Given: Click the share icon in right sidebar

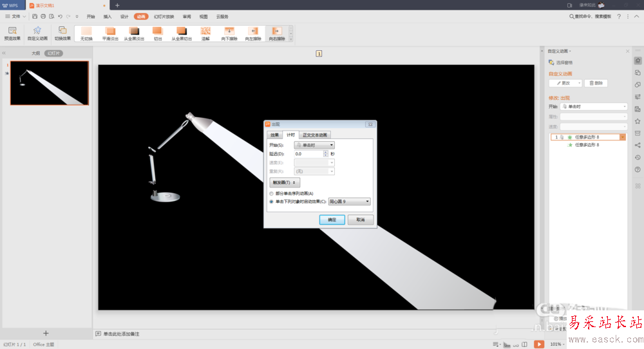Looking at the screenshot, I should point(638,146).
